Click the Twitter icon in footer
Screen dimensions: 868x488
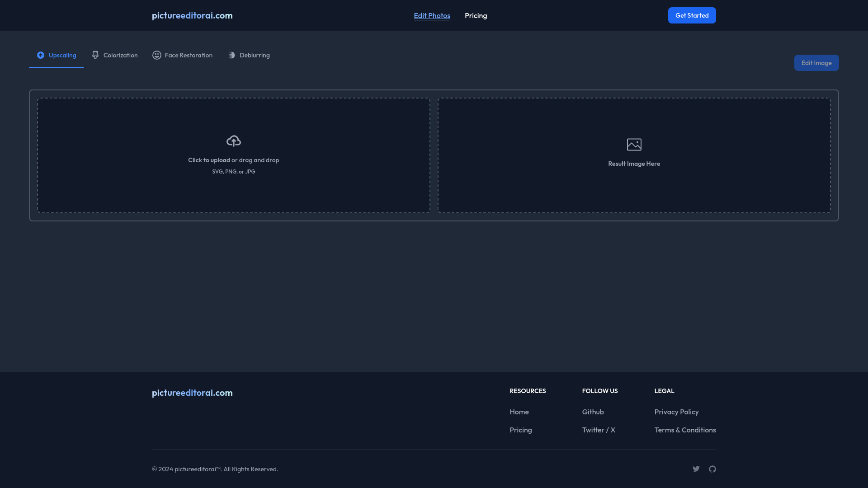696,469
